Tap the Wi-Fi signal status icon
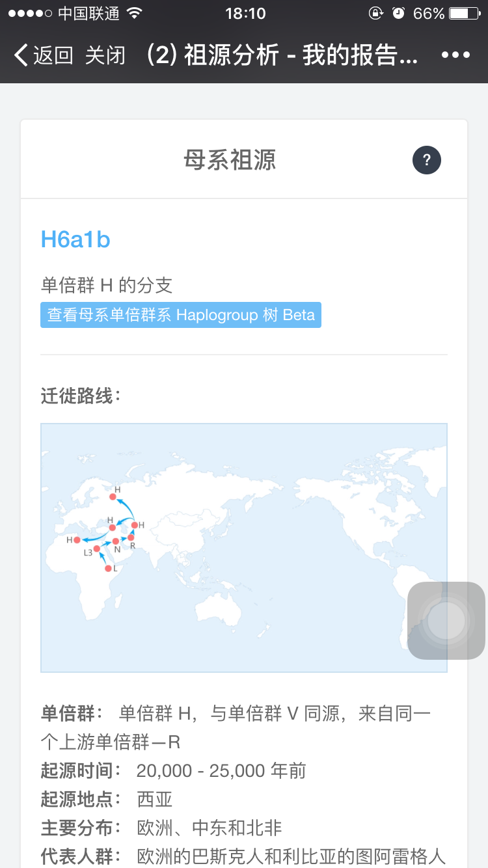Image resolution: width=488 pixels, height=868 pixels. click(135, 13)
